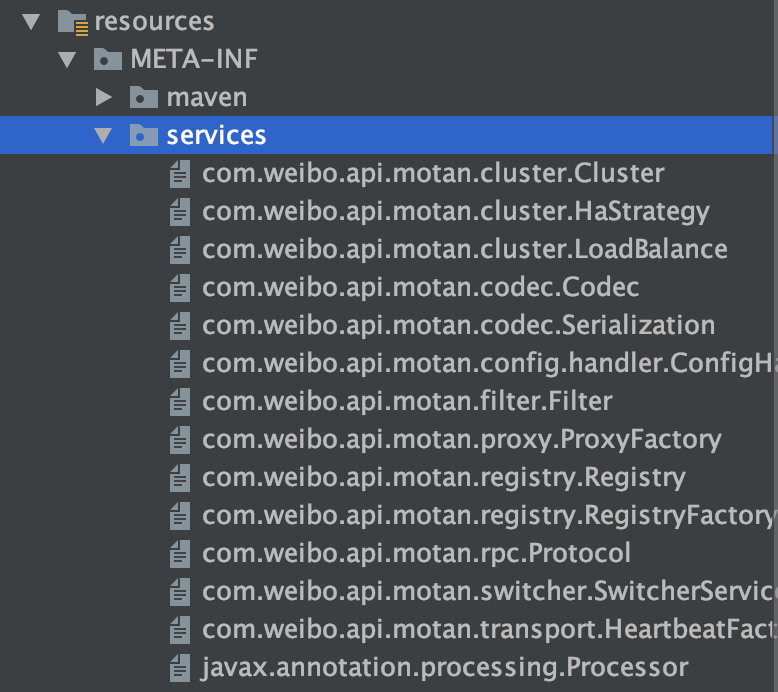Screen dimensions: 778x692
Task: Click the services folder icon
Action: click(145, 135)
